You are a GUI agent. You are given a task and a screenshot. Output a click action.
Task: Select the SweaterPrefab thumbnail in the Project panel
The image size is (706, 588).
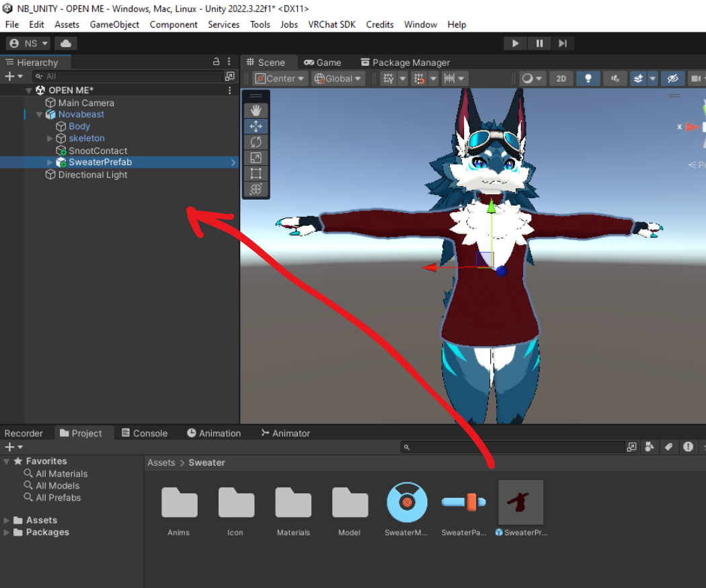(521, 503)
